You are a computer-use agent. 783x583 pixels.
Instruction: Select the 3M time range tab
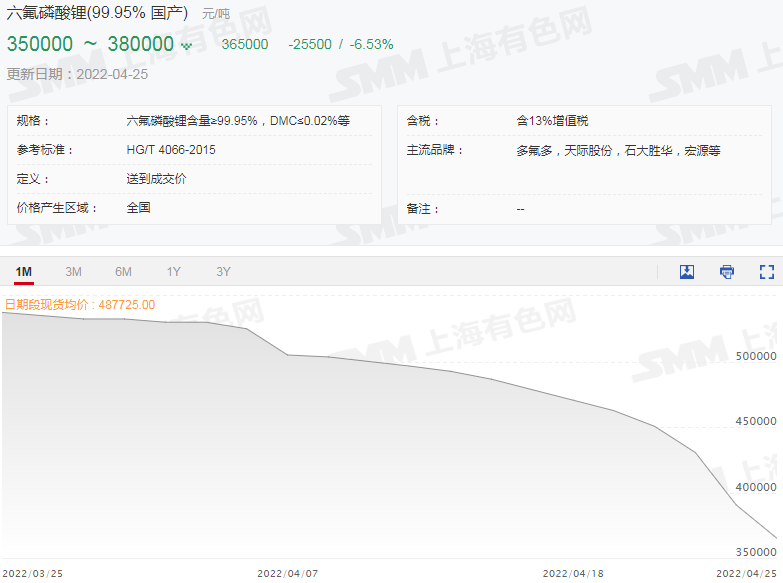(73, 272)
